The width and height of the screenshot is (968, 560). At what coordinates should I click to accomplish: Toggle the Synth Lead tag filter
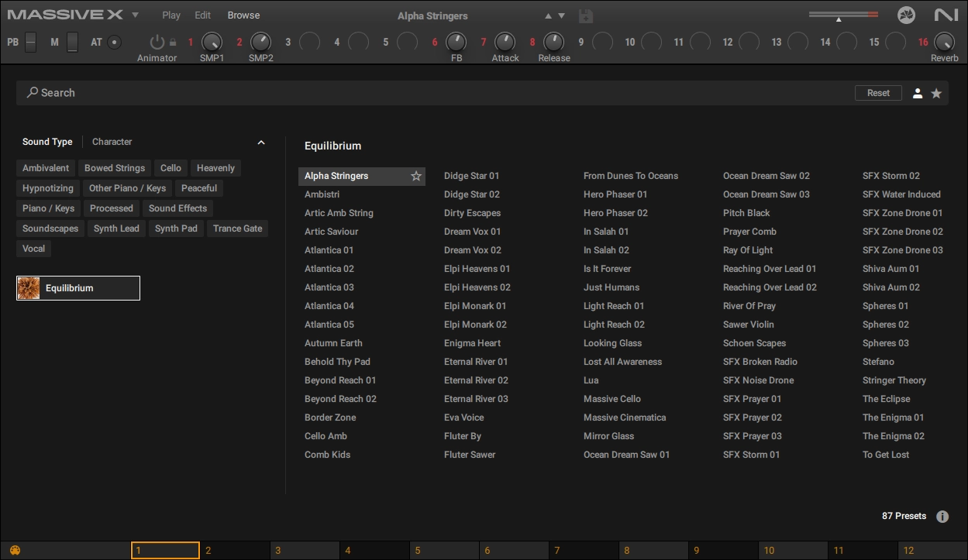[x=117, y=228]
